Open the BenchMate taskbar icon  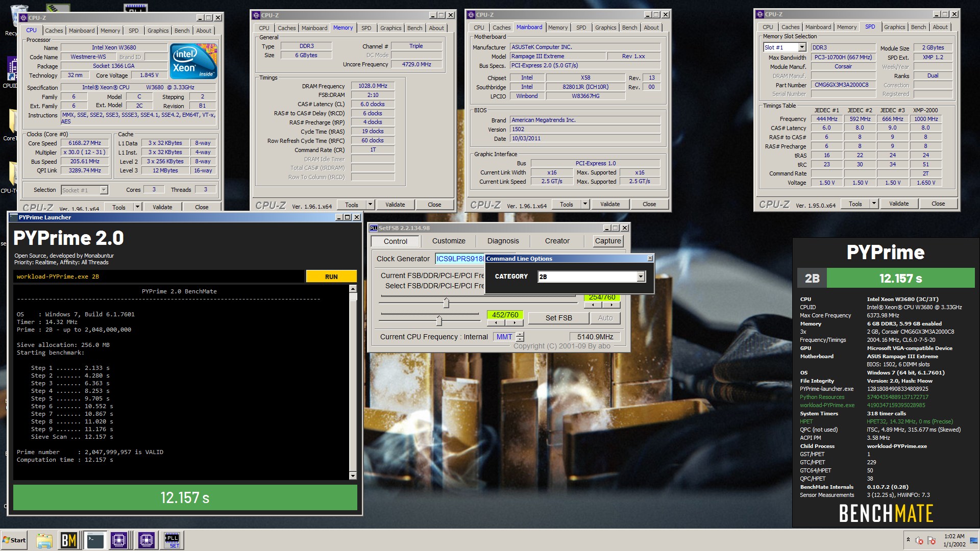69,540
